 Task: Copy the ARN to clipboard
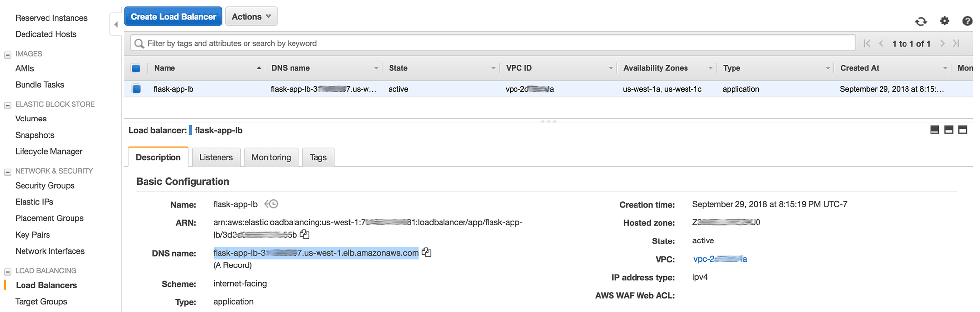pos(305,234)
